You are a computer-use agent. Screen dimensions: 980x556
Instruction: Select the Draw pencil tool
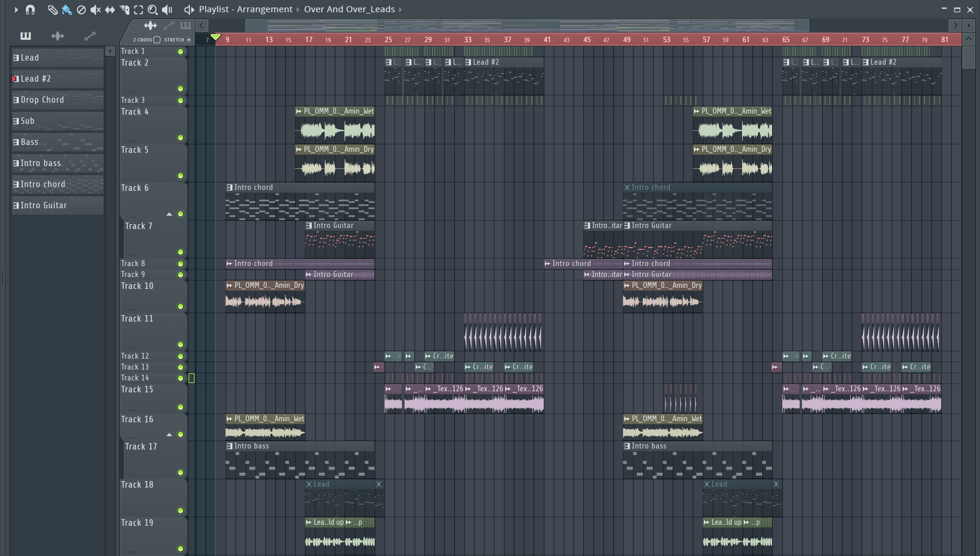52,10
